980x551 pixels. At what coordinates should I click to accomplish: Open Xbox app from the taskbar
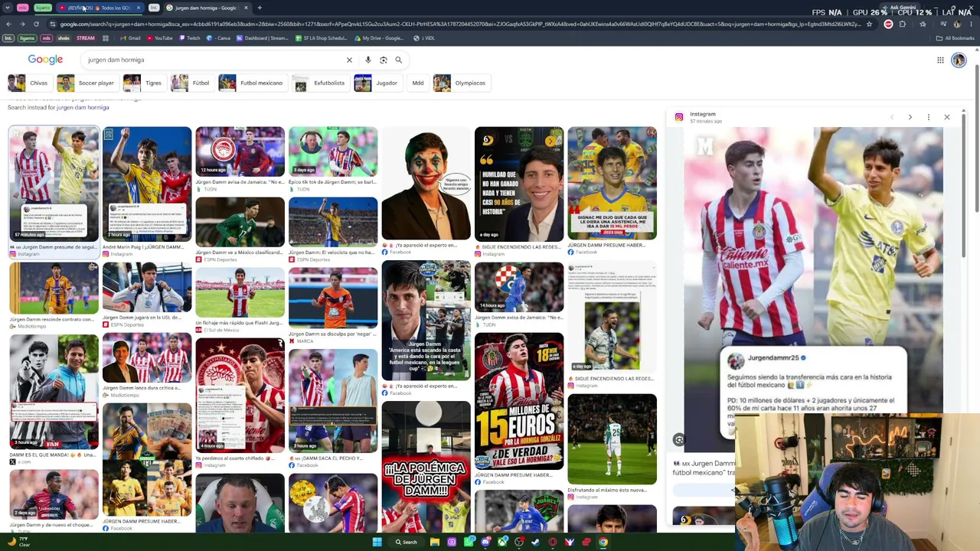(502, 542)
